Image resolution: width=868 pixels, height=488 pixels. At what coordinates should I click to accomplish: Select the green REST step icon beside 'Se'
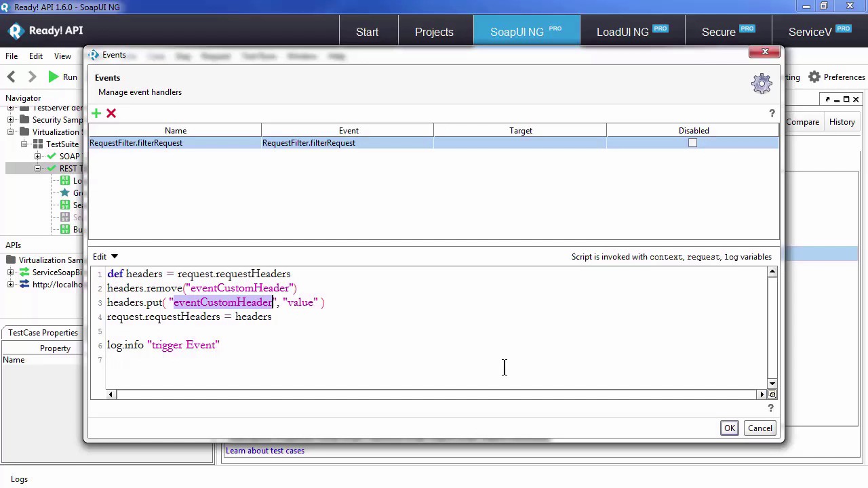click(x=65, y=205)
